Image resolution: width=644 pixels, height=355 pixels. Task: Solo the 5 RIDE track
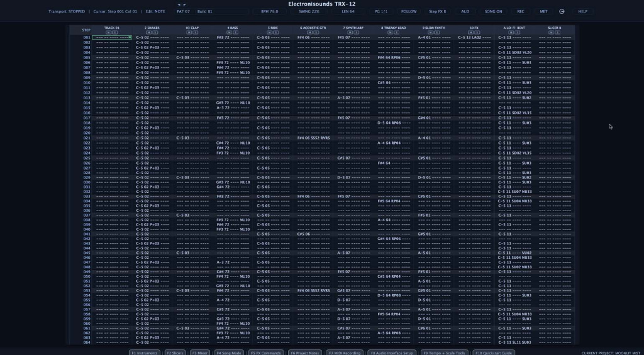(x=275, y=32)
